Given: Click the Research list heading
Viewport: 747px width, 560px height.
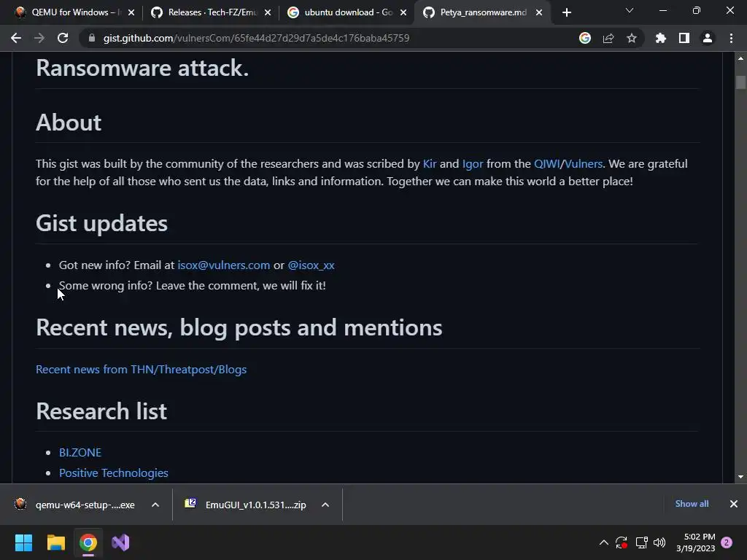Looking at the screenshot, I should [x=101, y=411].
